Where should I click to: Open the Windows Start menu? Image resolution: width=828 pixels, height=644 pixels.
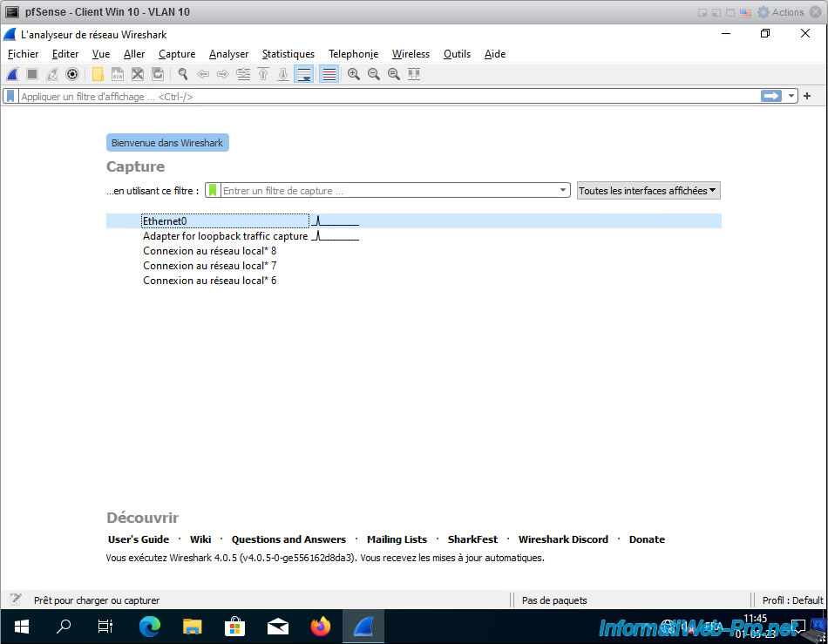(21, 627)
